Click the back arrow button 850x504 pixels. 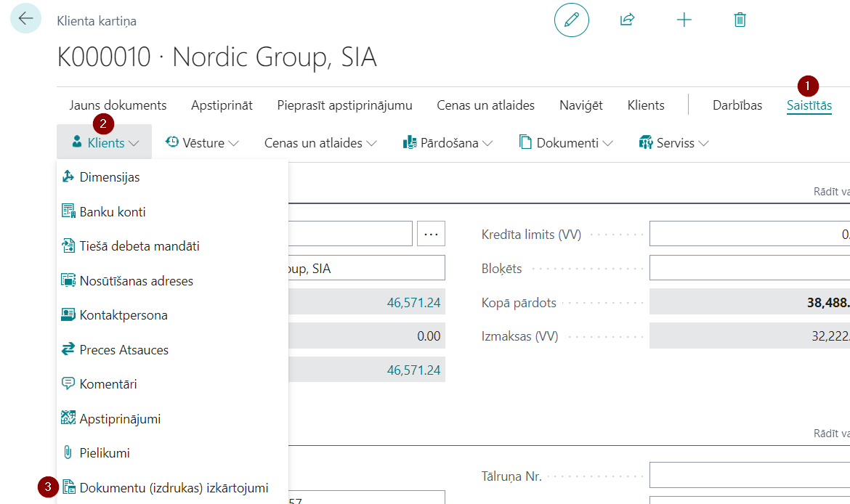point(25,18)
